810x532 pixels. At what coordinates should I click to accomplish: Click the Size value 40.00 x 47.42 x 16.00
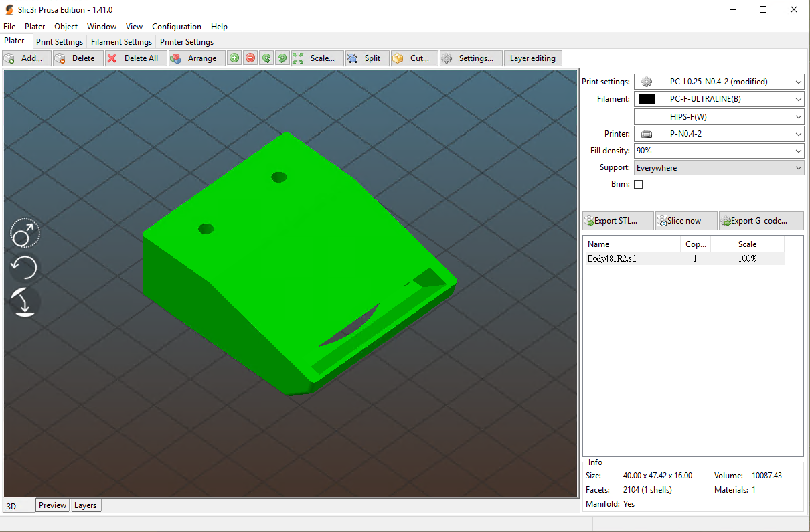[x=657, y=476]
